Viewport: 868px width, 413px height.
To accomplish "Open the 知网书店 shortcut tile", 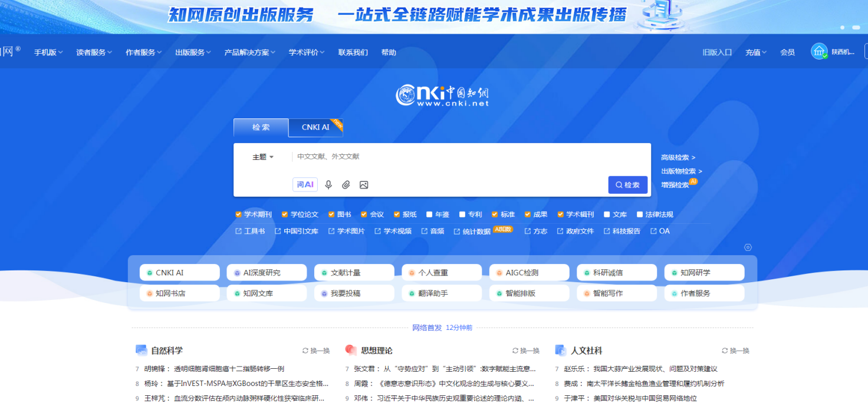I will click(x=179, y=293).
